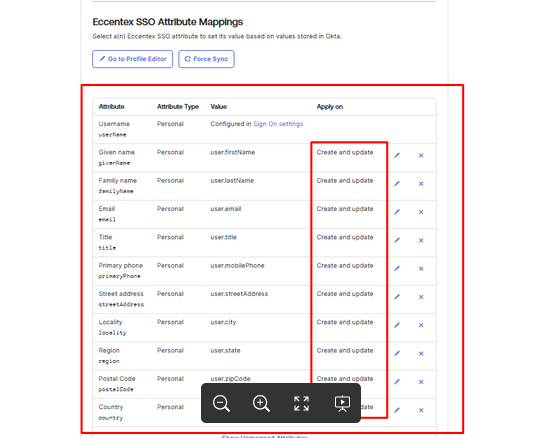This screenshot has width=533, height=438.
Task: Edit the Street address attribute mapping
Action: pyautogui.click(x=397, y=297)
